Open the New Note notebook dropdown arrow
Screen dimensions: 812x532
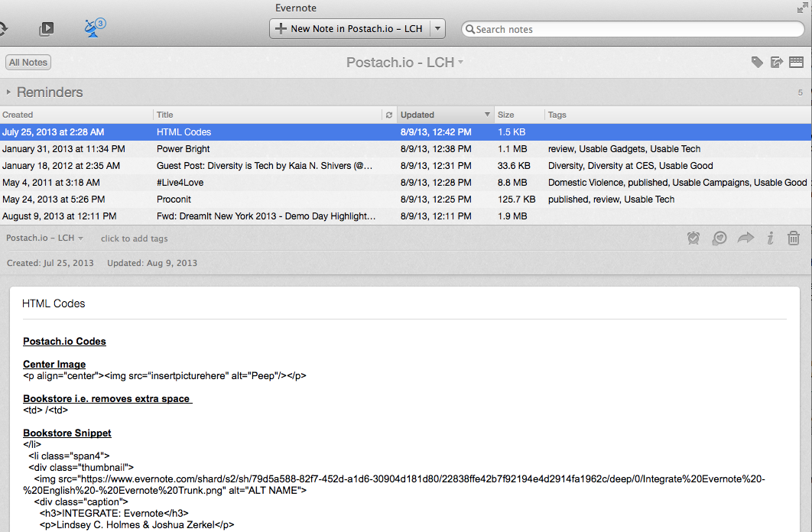click(x=437, y=29)
